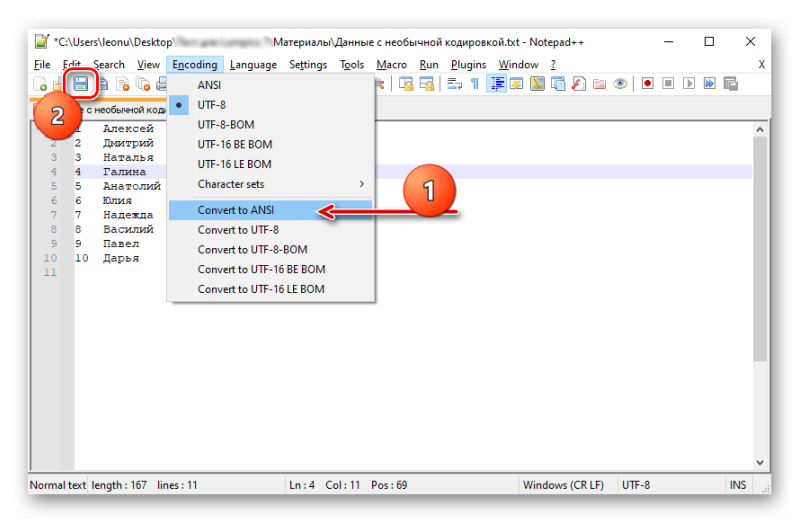The image size is (800, 523).
Task: Click the macro Playback icon
Action: [689, 83]
